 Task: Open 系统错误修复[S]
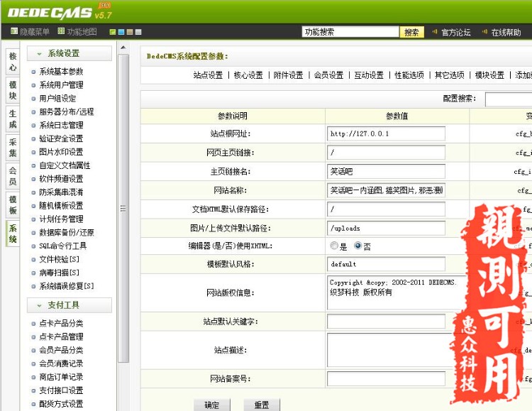67,286
